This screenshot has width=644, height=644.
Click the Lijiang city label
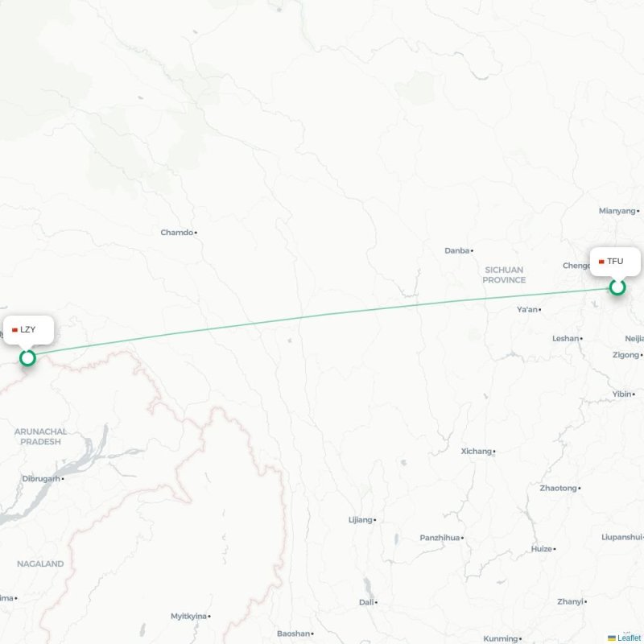360,520
